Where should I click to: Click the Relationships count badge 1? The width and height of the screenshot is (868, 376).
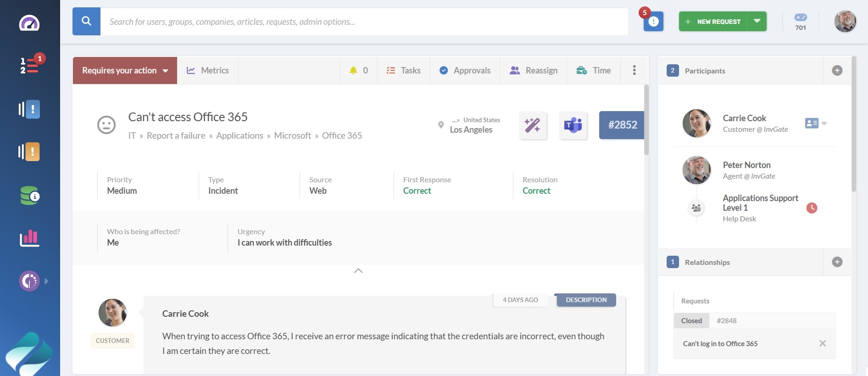click(673, 262)
